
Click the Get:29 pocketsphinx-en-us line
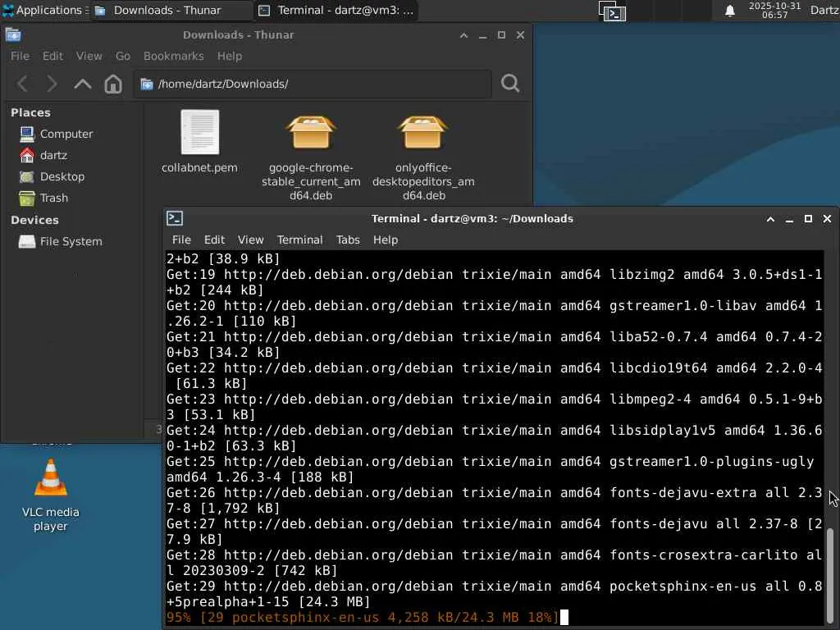[x=495, y=594]
